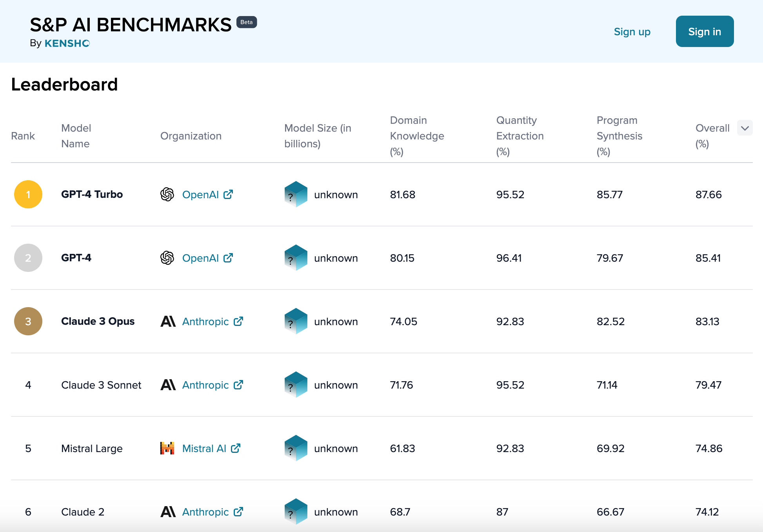Click the OpenAI logo in GPT-4 row

pyautogui.click(x=167, y=258)
